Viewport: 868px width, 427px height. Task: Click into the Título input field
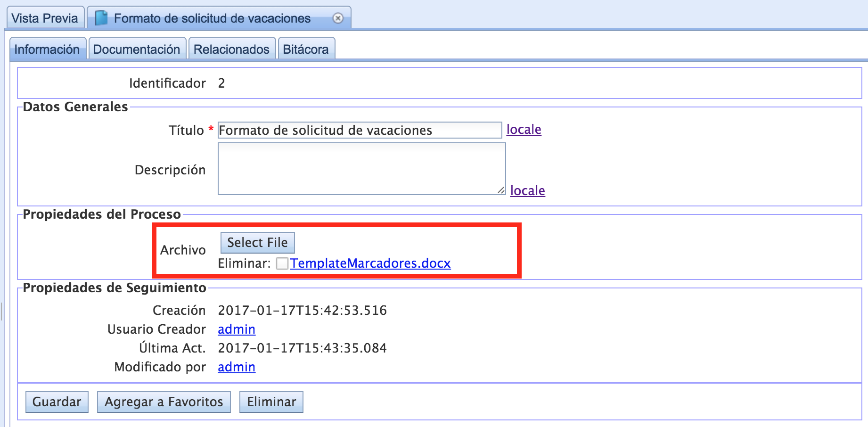pyautogui.click(x=360, y=130)
